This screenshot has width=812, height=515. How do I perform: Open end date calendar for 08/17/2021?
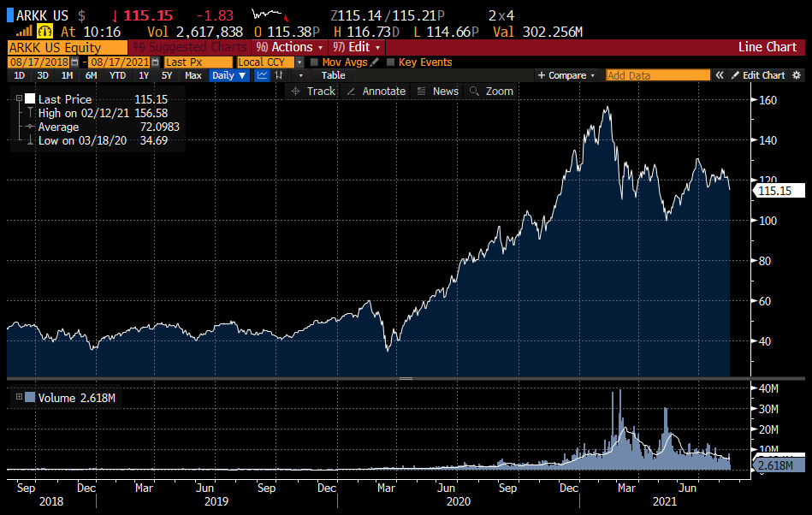coord(155,62)
